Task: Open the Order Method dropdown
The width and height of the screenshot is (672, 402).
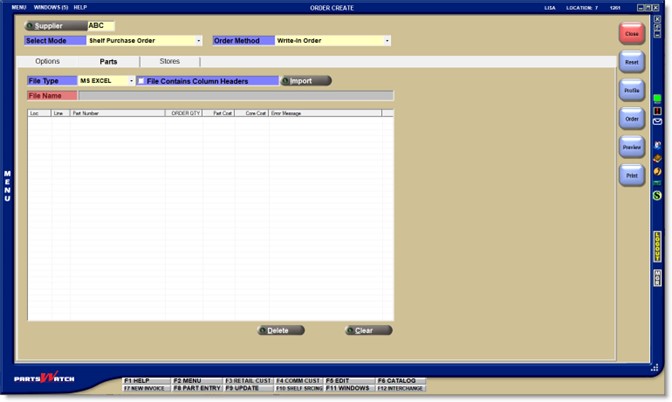Action: 386,41
